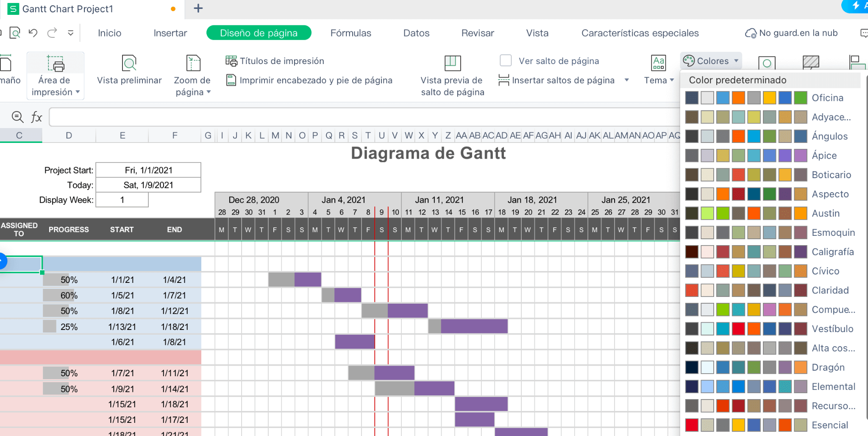868x436 pixels.
Task: Open the Revisar tab
Action: point(477,33)
